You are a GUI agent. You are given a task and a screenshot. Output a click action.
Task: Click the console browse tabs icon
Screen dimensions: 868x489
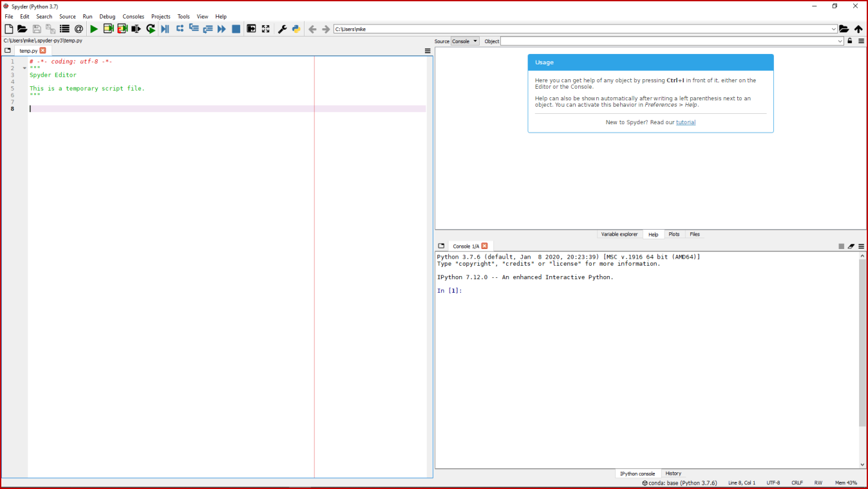[441, 246]
